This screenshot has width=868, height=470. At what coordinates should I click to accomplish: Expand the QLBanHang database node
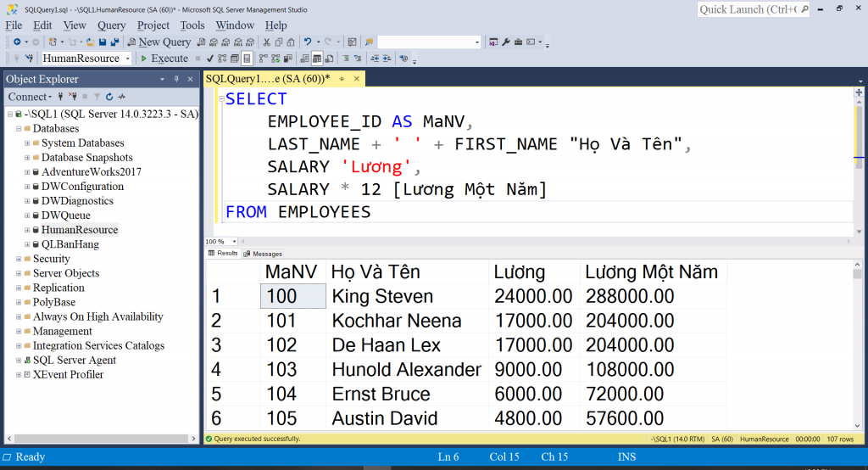(x=27, y=243)
